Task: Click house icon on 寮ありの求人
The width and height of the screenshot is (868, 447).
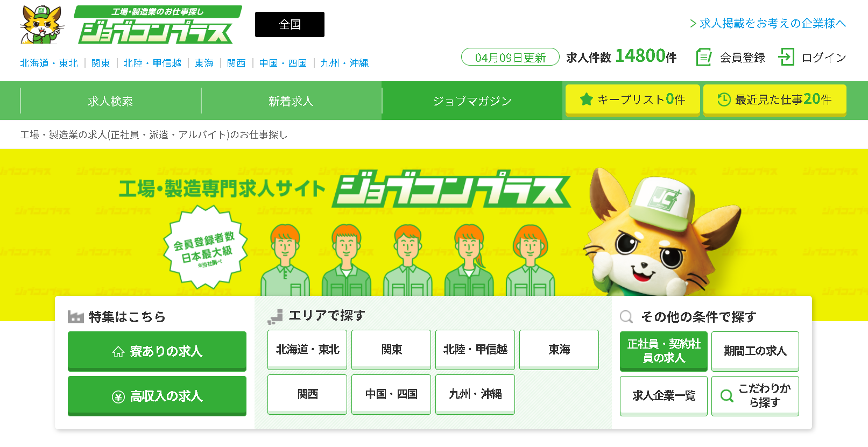Action: click(x=118, y=352)
